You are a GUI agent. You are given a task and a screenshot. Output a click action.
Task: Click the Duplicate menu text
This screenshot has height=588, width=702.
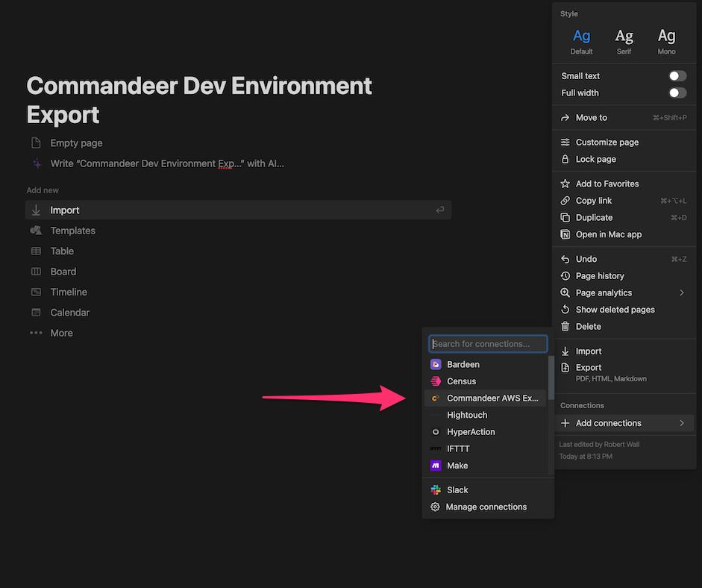tap(594, 218)
